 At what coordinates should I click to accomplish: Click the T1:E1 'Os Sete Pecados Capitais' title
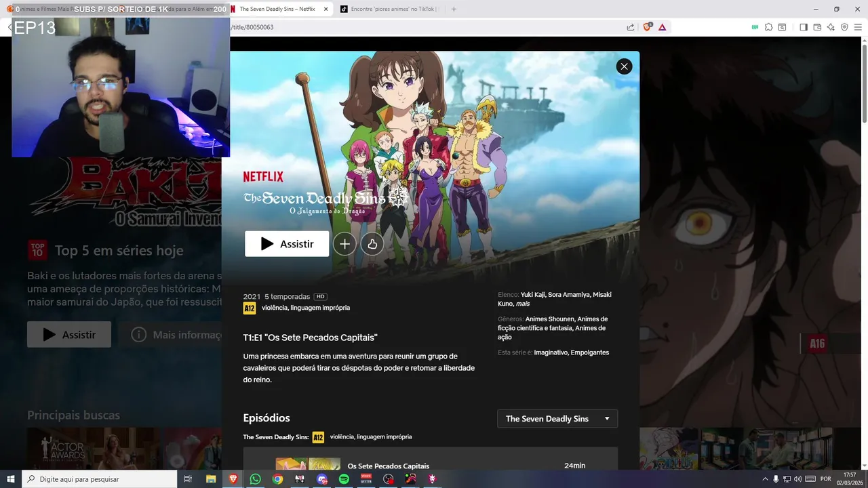(x=310, y=338)
